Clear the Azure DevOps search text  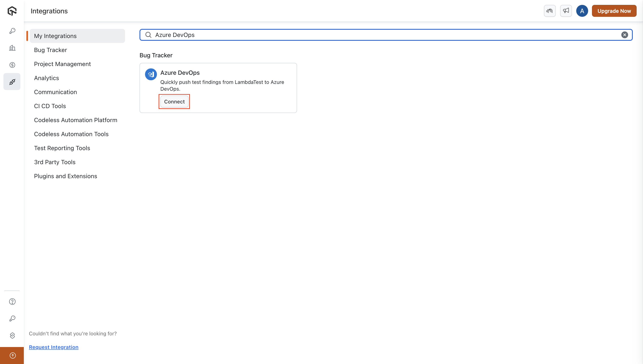[x=625, y=35]
